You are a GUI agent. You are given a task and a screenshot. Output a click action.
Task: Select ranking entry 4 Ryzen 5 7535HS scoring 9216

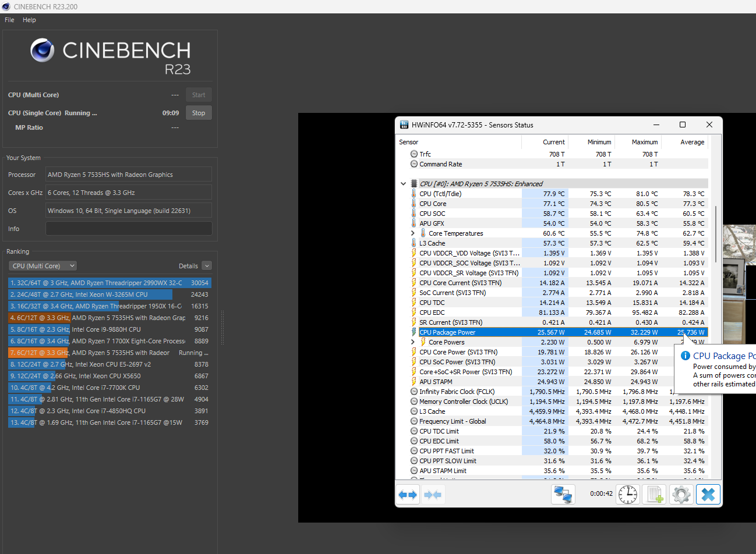[109, 318]
